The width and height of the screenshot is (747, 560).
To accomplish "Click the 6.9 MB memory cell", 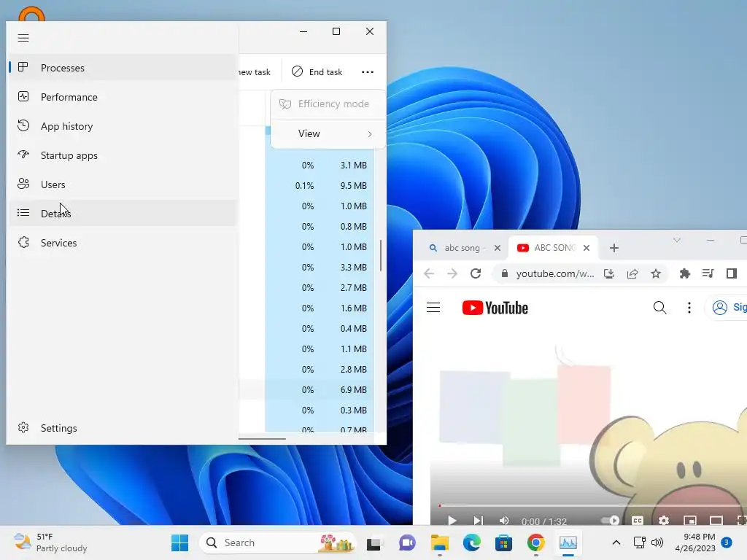I will (353, 390).
